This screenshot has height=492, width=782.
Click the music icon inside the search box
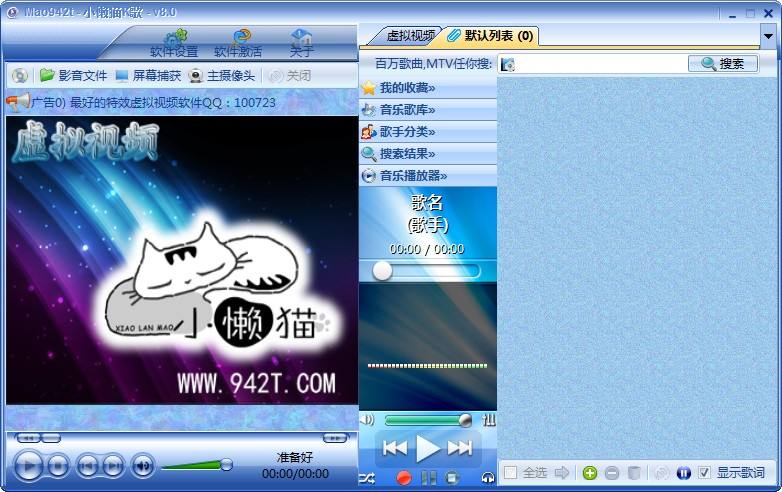(x=508, y=64)
